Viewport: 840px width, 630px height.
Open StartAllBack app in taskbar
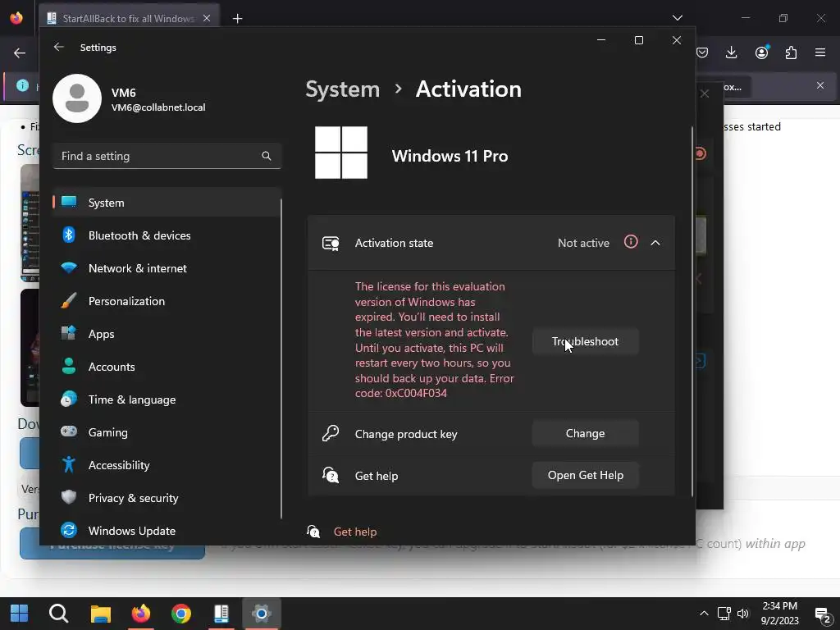point(221,613)
